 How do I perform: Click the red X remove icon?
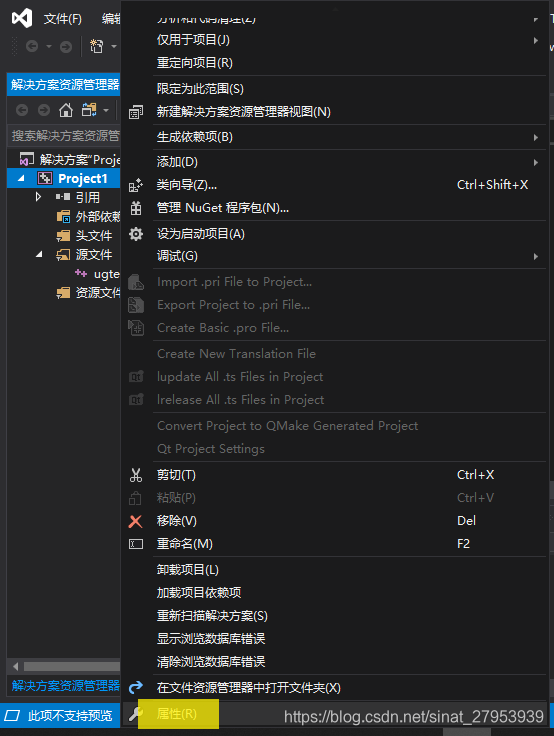(x=136, y=521)
